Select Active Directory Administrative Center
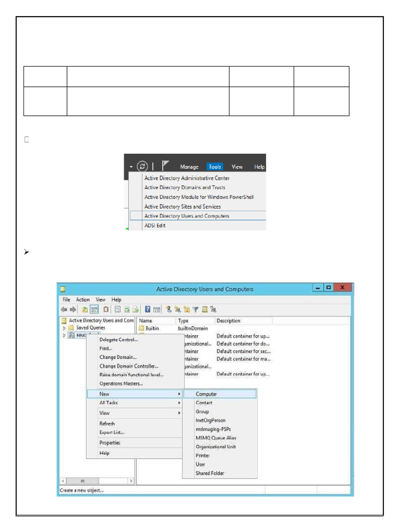This screenshot has height=532, width=399. point(187,178)
